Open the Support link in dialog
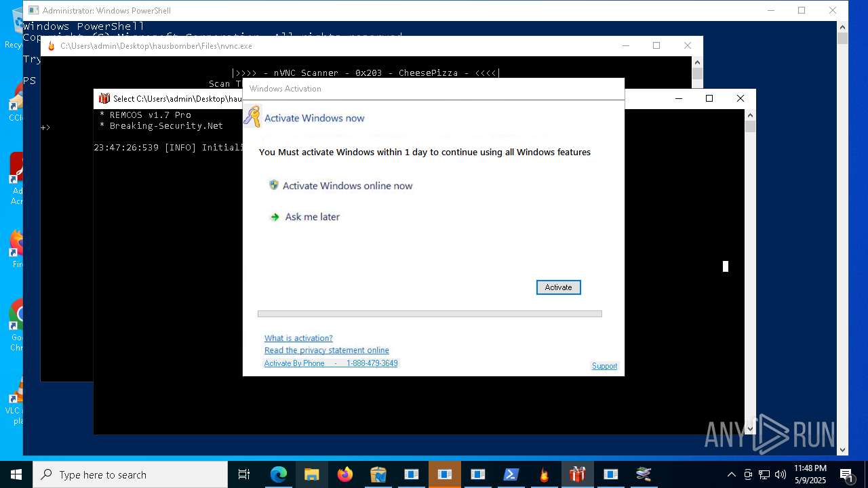This screenshot has width=868, height=488. point(604,366)
